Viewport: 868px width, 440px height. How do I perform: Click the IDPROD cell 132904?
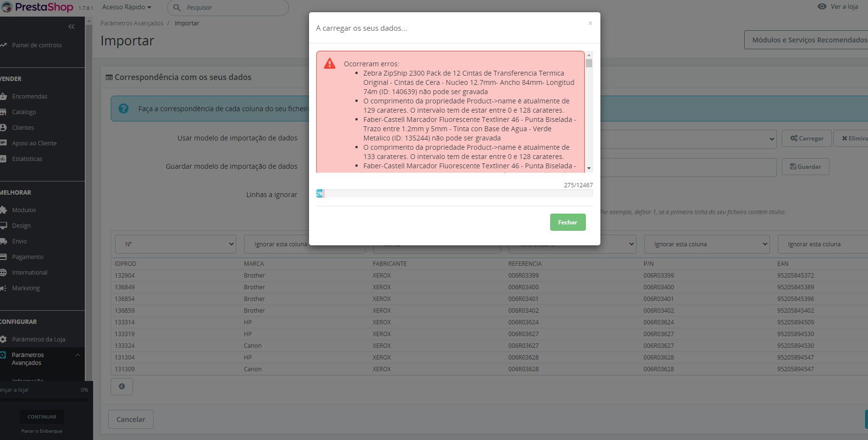click(x=125, y=276)
